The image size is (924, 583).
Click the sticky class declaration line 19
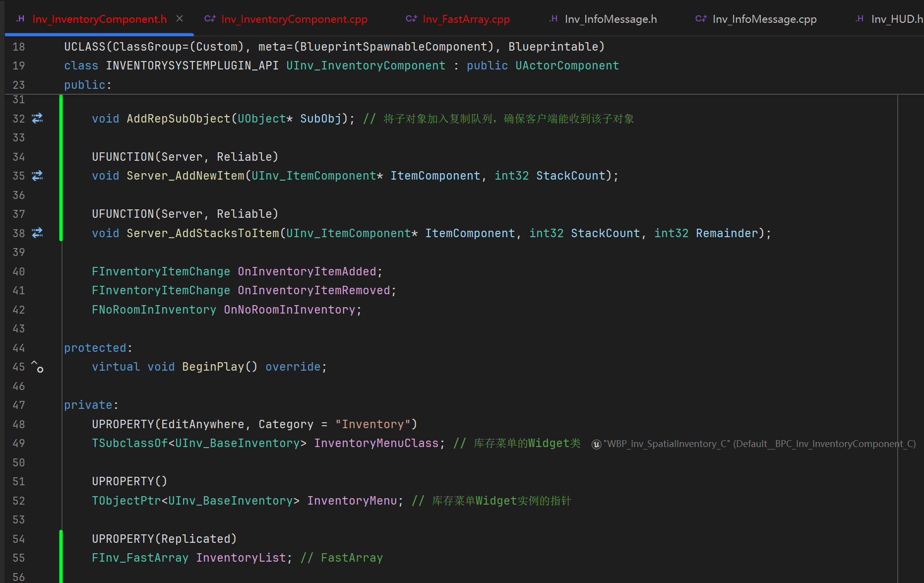tap(341, 65)
